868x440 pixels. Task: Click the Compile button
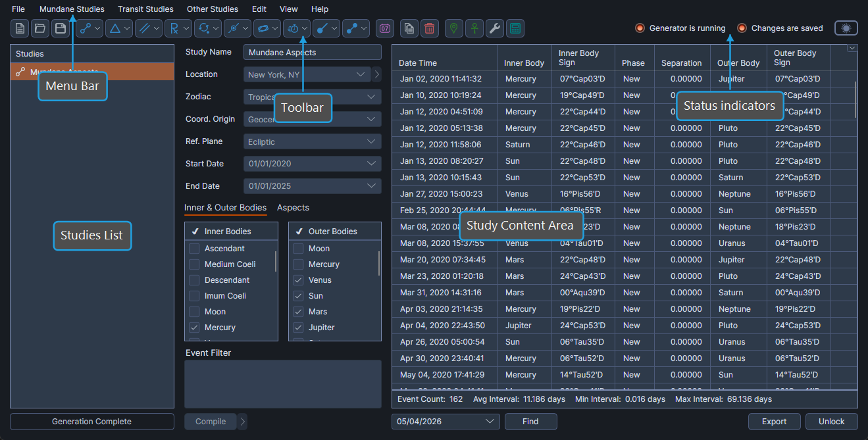coord(211,422)
